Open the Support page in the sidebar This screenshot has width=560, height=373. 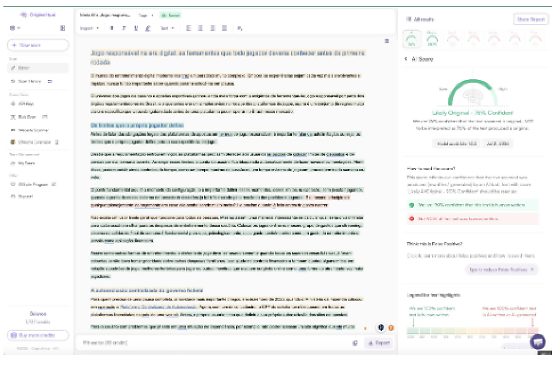(22, 197)
